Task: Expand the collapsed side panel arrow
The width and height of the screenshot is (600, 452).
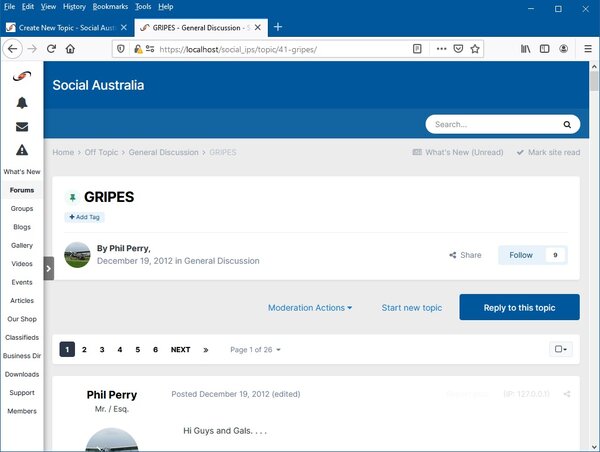Action: point(49,268)
